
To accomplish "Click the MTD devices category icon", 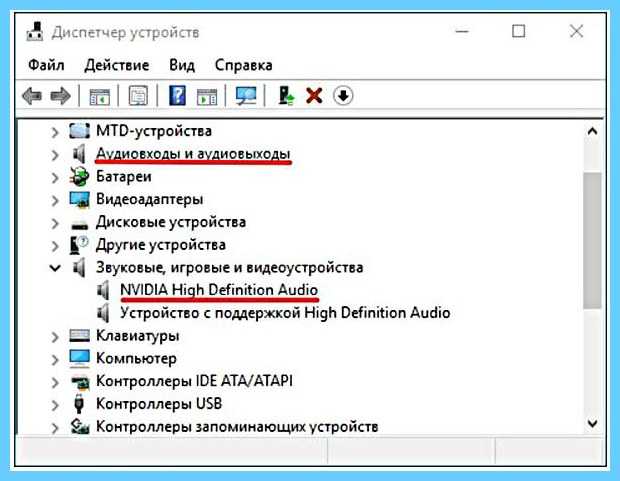I will (x=79, y=131).
